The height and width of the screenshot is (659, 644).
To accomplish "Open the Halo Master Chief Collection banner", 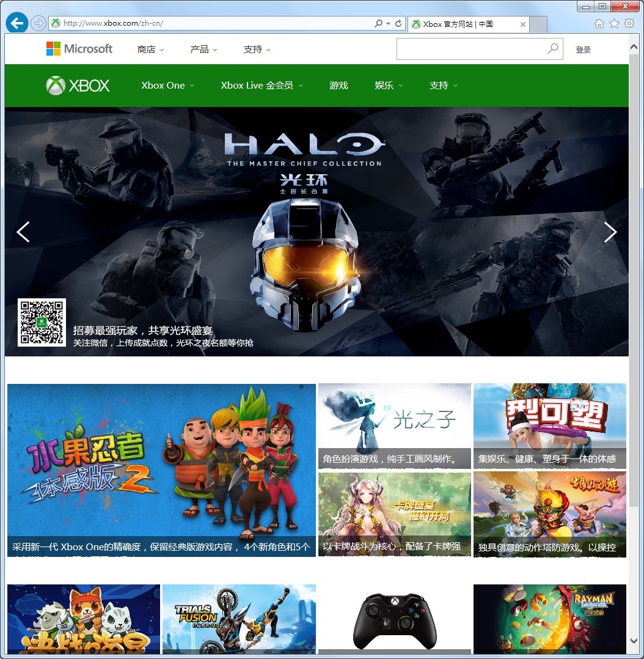I will tap(317, 232).
